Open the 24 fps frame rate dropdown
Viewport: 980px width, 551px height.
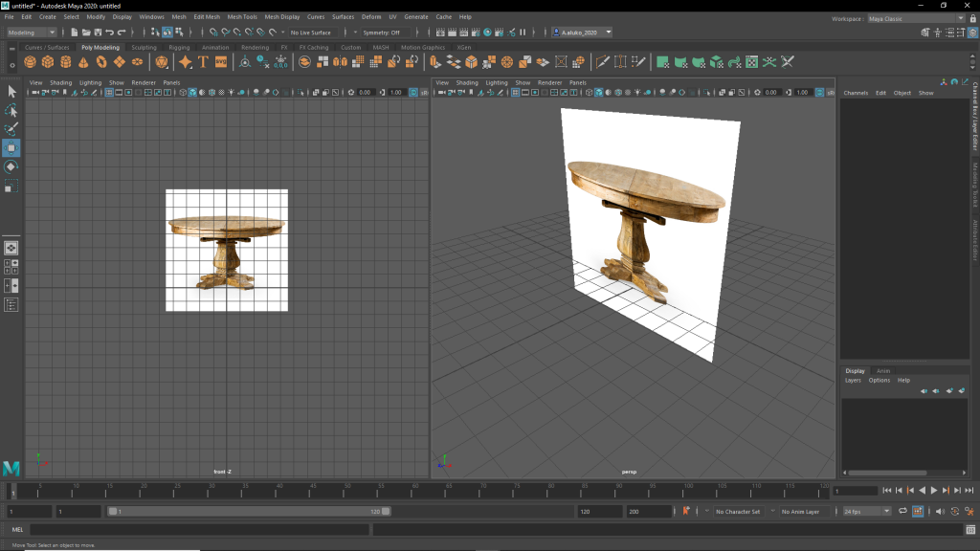[867, 512]
